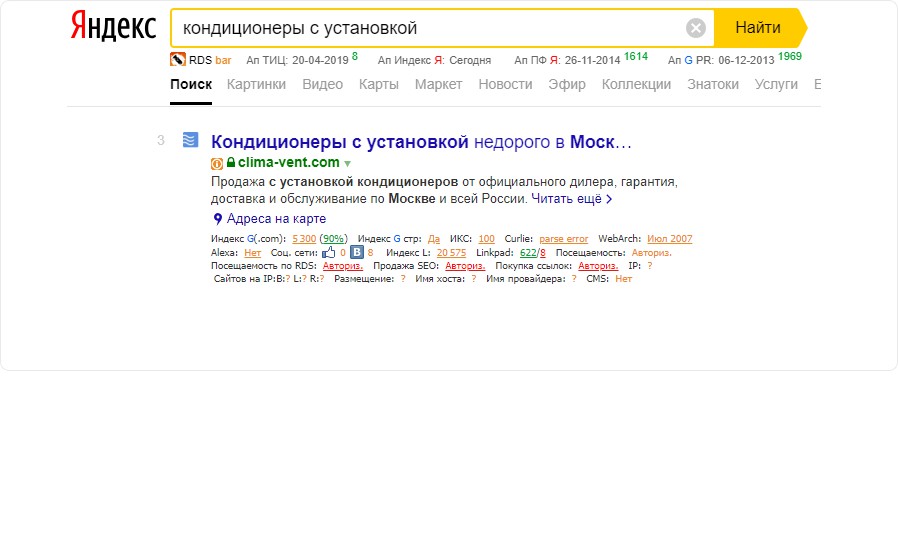
Task: Click the Google G icon in Ап G PR
Action: click(x=688, y=60)
